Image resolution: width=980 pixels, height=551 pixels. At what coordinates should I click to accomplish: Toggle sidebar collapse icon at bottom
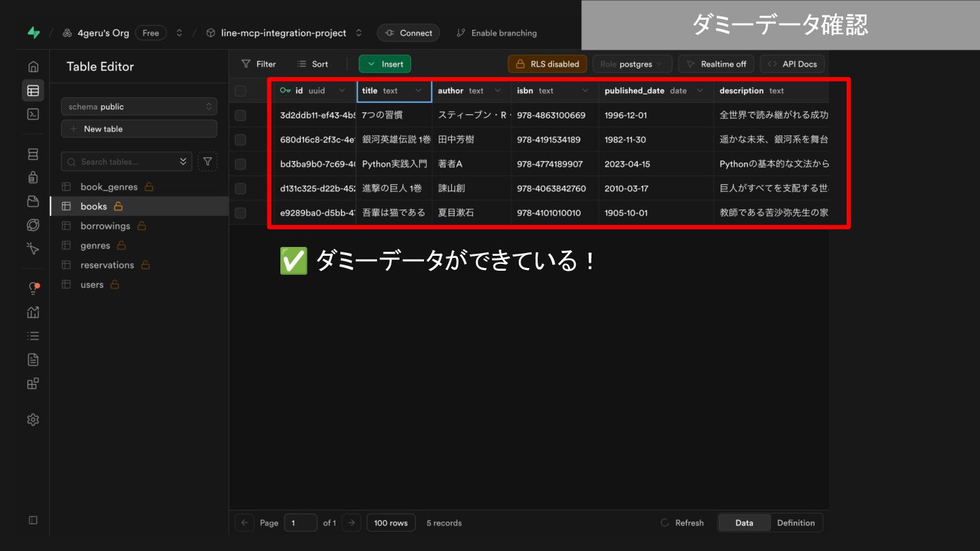click(x=33, y=520)
